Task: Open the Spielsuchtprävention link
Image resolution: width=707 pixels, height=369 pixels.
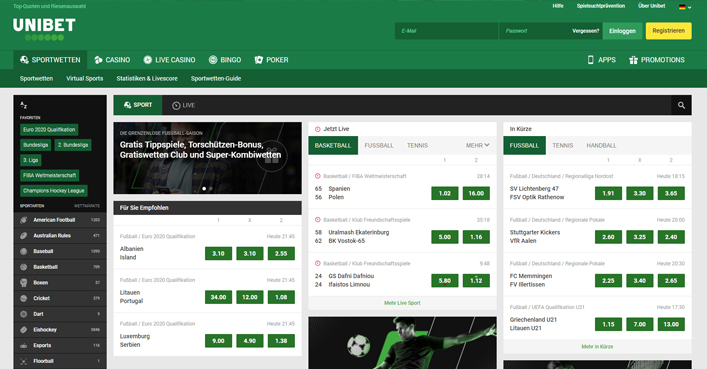Action: pos(601,6)
